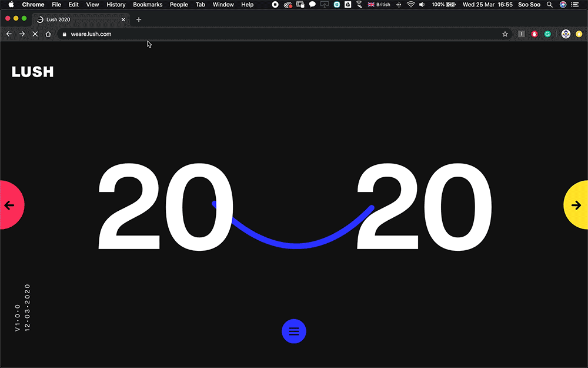Click the LUSH logo

point(32,72)
